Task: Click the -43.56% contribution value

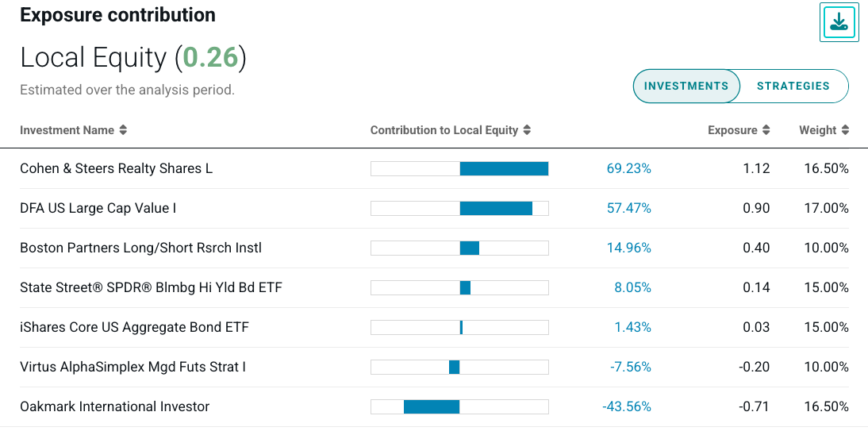Action: pos(627,406)
